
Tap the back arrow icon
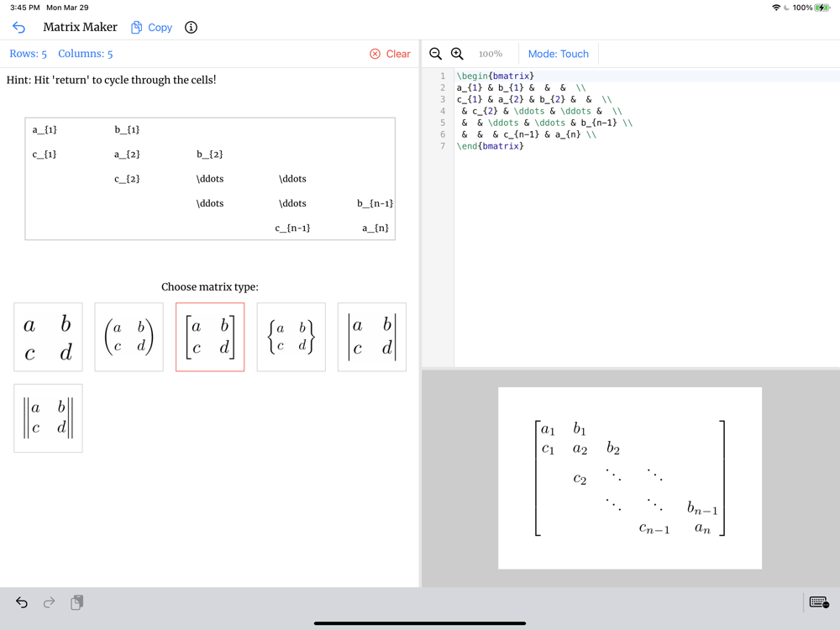(x=18, y=28)
